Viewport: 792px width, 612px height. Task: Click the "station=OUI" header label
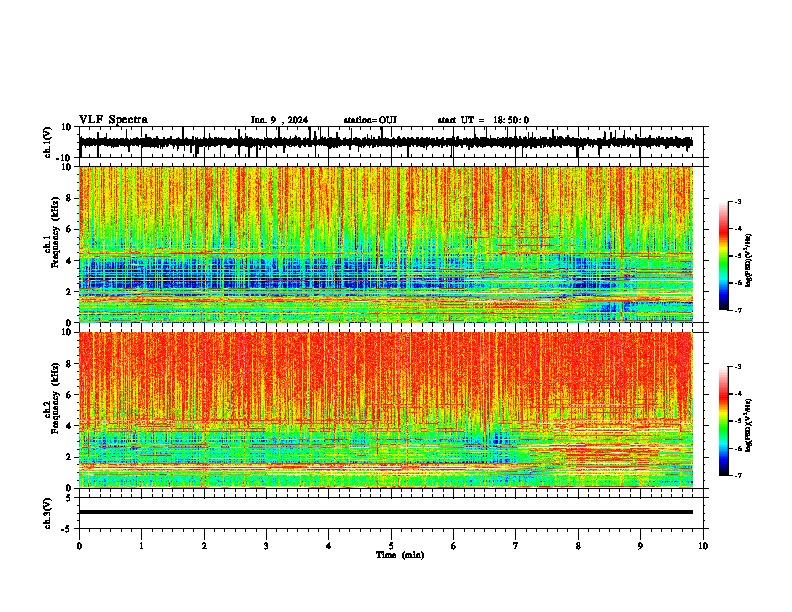pos(370,120)
